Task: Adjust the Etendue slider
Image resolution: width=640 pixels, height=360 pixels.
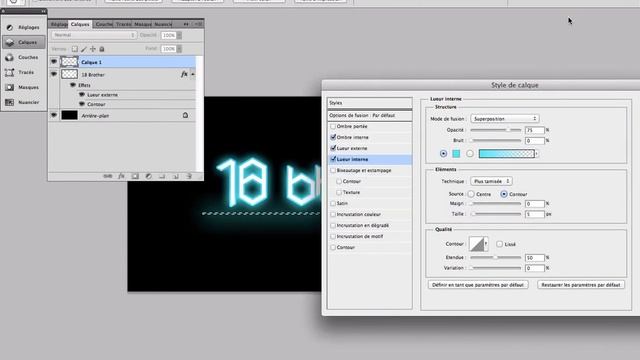Action: (x=496, y=258)
